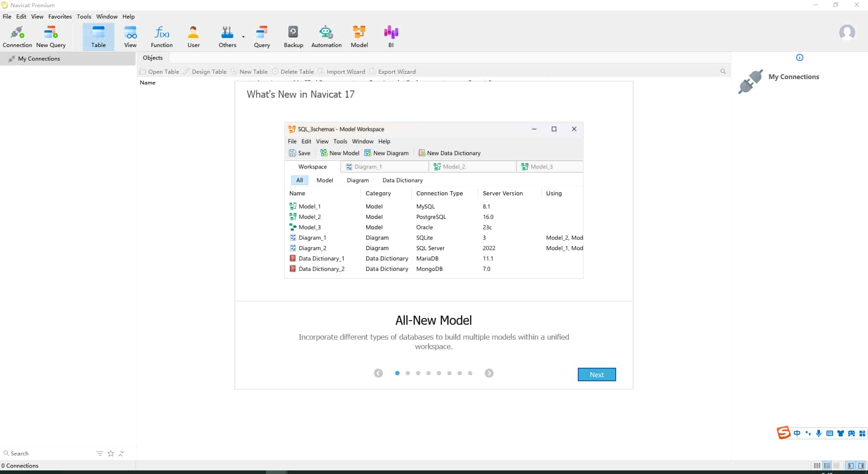Click the filter lines icon near Search
This screenshot has width=868, height=474.
click(100, 453)
